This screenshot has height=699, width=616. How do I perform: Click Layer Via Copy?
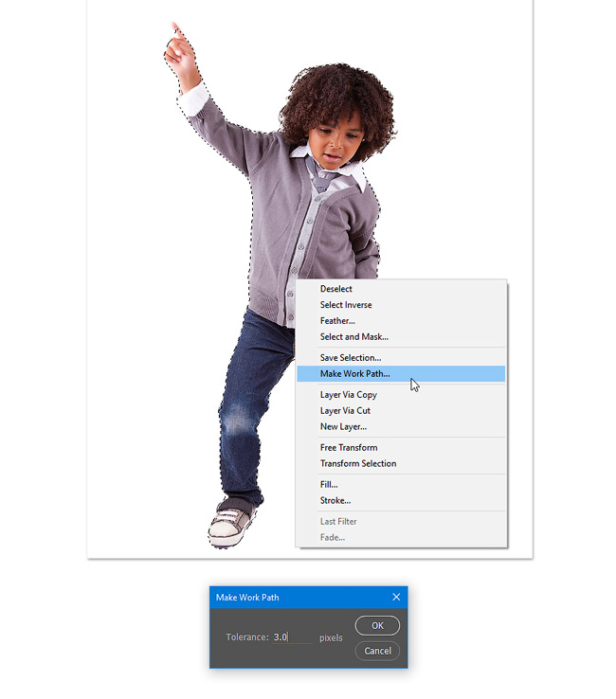pos(401,395)
